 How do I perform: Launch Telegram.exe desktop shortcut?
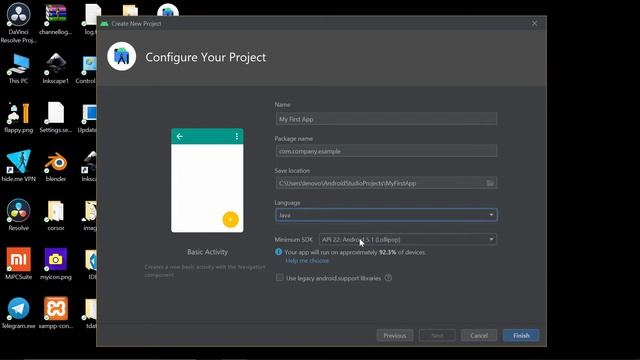coord(18,313)
